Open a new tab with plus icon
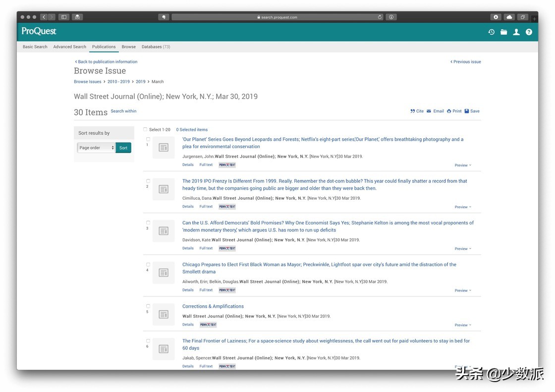Screen dimensions: 555x392 [534, 18]
